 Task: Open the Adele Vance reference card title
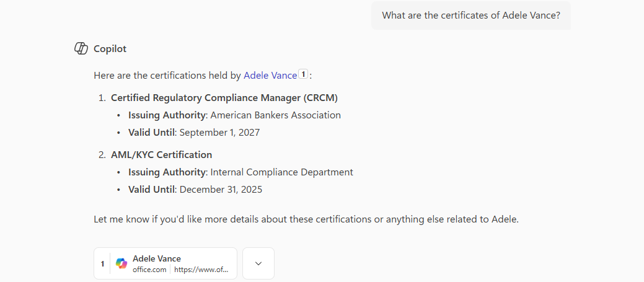[x=157, y=258]
